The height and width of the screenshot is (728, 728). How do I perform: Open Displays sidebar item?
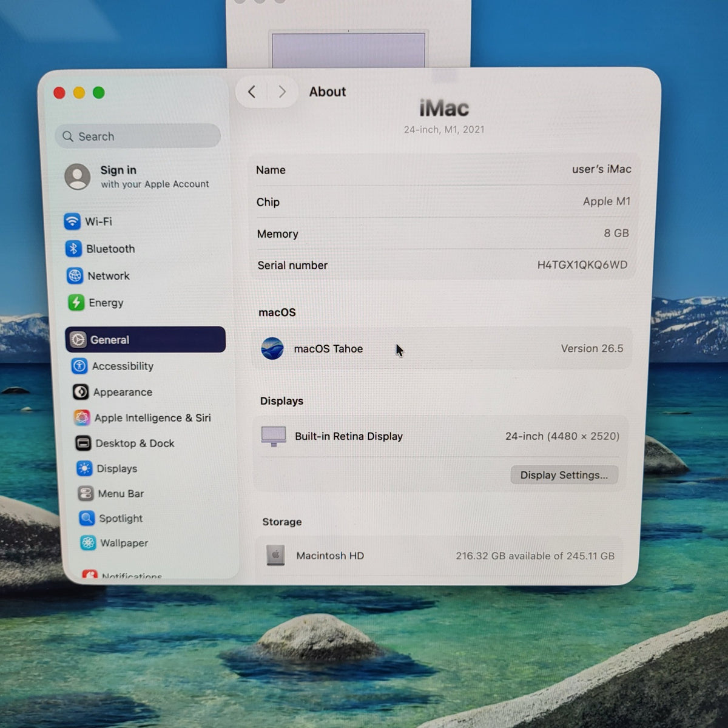point(107,468)
